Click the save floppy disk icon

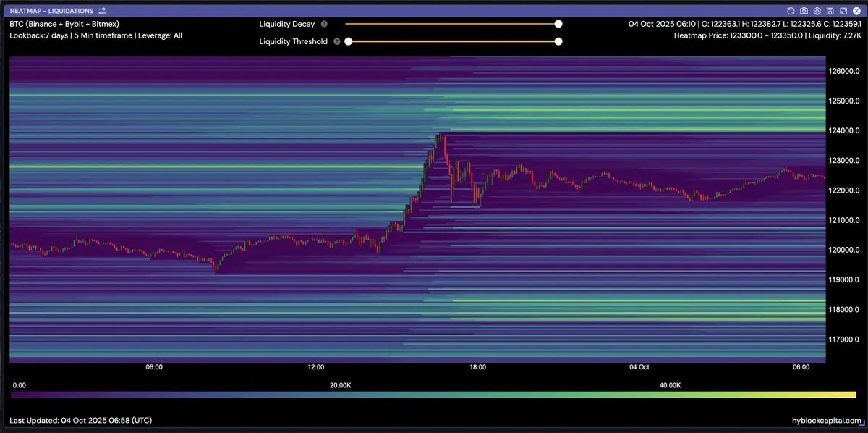point(830,11)
